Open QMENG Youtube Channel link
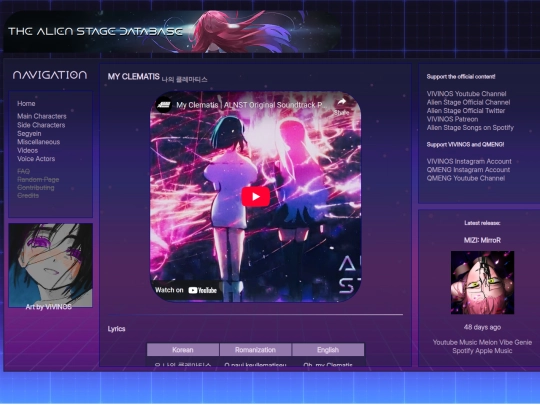The height and width of the screenshot is (405, 540). 466,178
